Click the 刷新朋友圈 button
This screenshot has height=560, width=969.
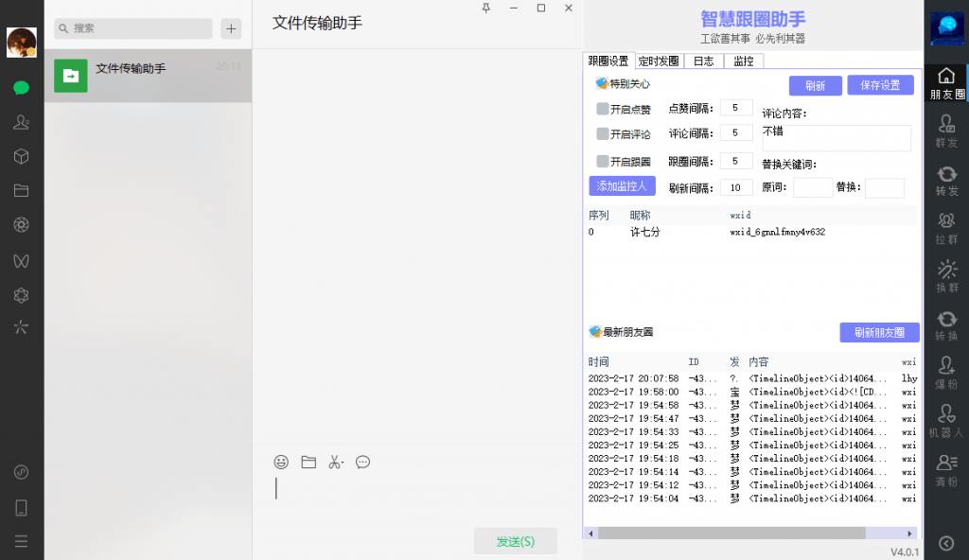click(x=879, y=333)
